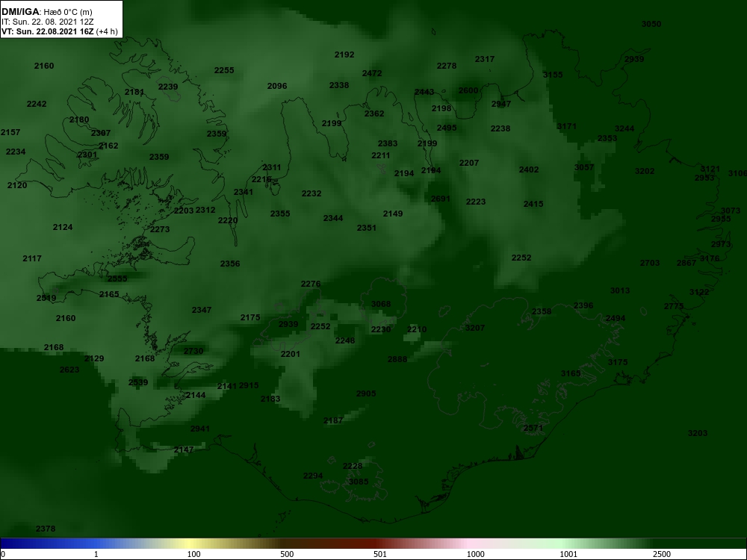Click the map value 2730
This screenshot has height=560, width=747.
(193, 351)
